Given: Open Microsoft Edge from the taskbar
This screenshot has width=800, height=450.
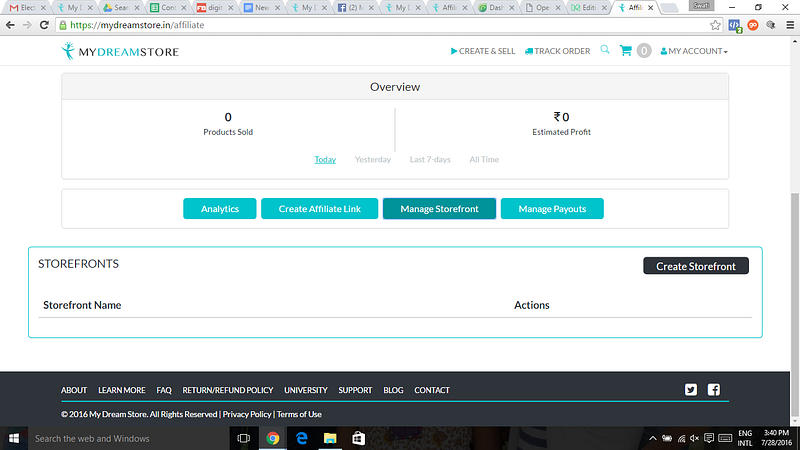Looking at the screenshot, I should (302, 438).
